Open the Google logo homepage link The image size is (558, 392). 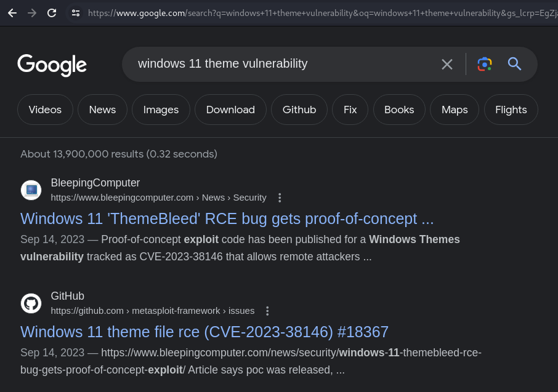click(x=52, y=65)
